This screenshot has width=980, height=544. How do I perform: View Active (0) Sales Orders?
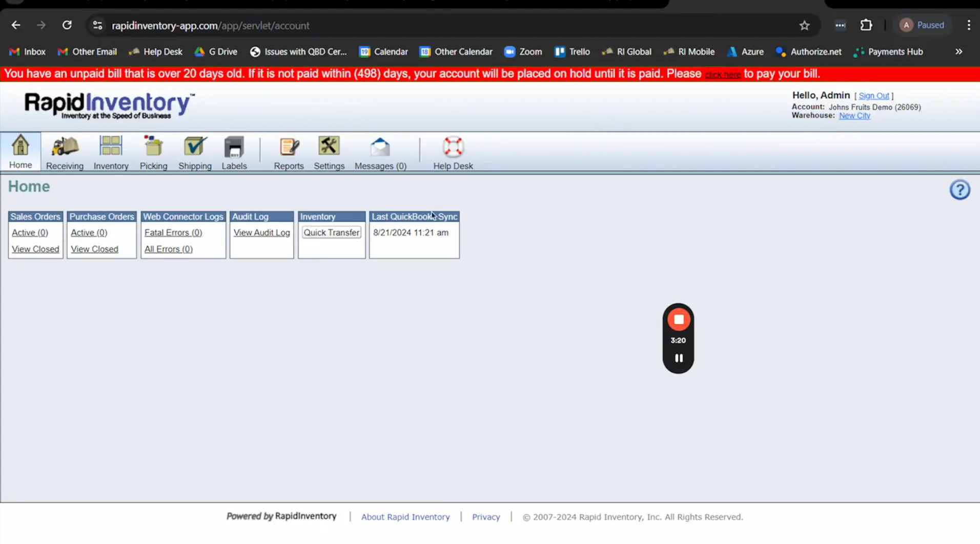30,233
